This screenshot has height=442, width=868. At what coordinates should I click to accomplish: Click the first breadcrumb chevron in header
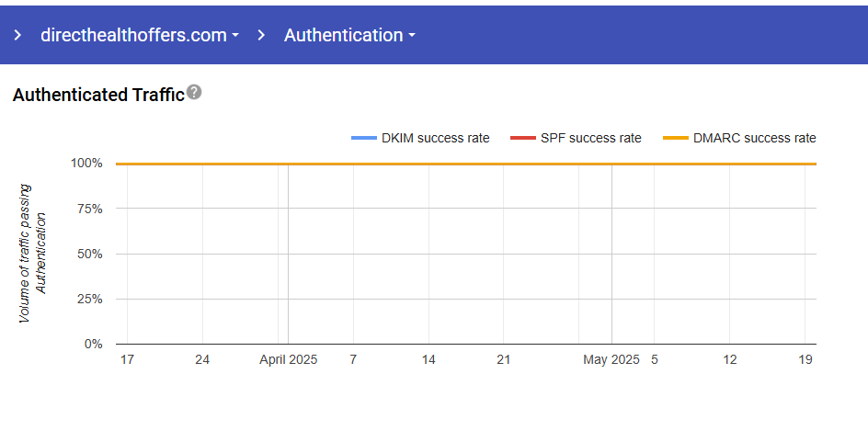[x=17, y=36]
